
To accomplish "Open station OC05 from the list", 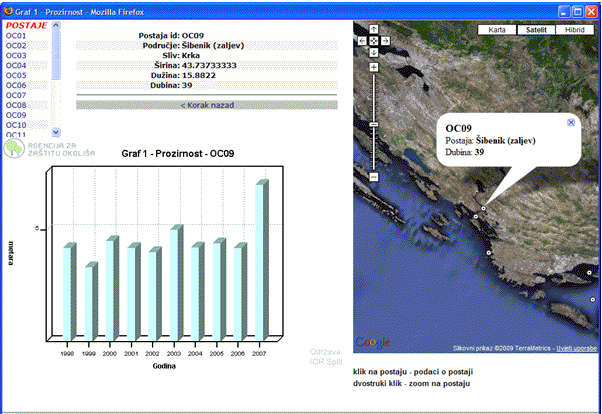I will 16,75.
